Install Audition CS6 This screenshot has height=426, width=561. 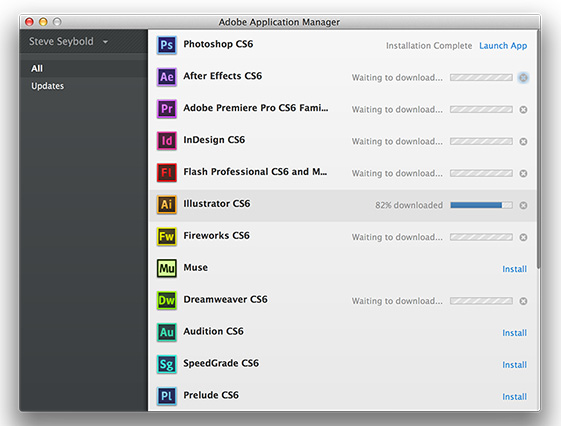click(514, 333)
